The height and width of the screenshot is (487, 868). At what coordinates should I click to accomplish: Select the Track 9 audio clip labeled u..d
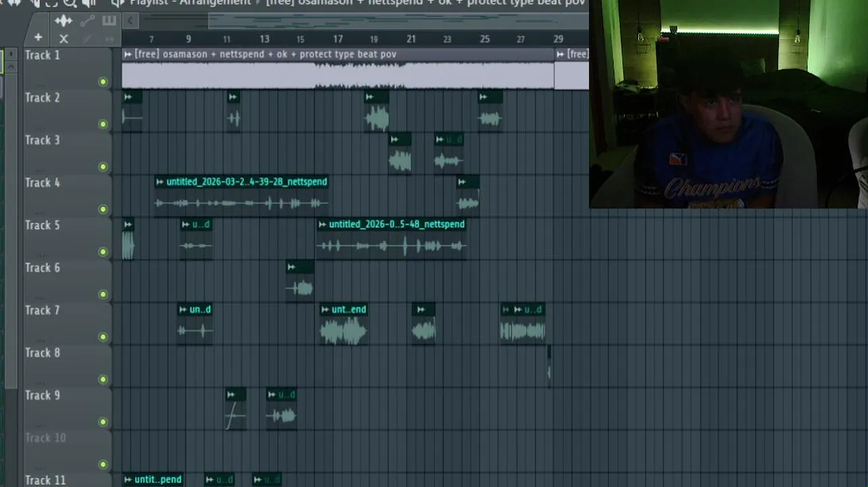coord(281,409)
